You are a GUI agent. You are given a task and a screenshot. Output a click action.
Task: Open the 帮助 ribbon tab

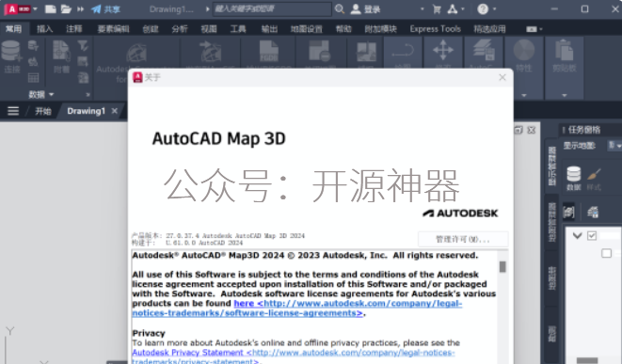tap(343, 28)
